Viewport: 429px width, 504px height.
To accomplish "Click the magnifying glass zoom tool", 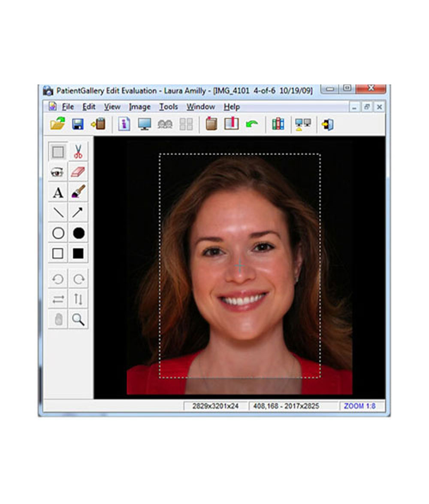I will pos(78,319).
